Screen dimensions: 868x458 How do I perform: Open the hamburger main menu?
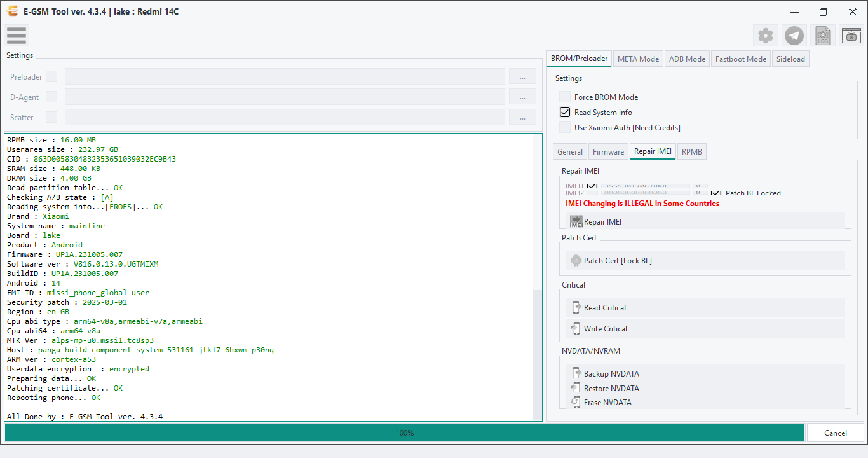point(17,36)
